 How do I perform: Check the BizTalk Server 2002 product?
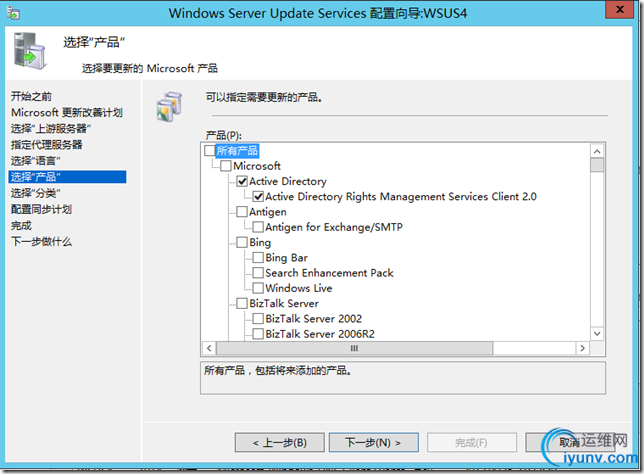point(258,319)
